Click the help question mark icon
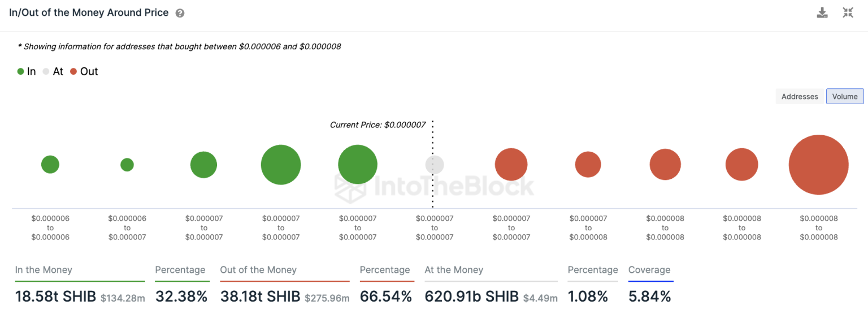Screen dimensions: 868x322 tap(180, 13)
